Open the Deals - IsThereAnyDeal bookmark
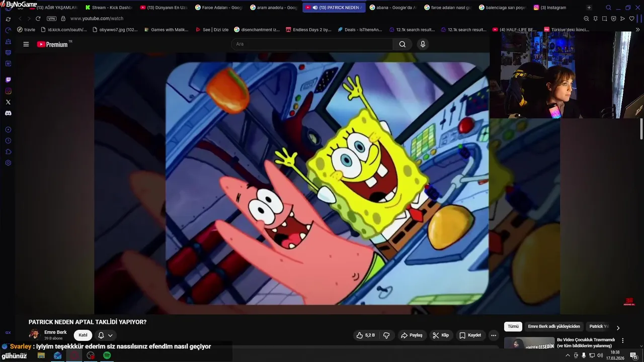This screenshot has height=362, width=644. (359, 30)
